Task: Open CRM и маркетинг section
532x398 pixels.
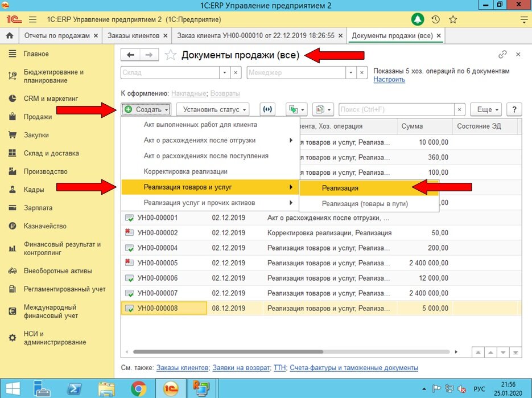Action: click(x=51, y=99)
